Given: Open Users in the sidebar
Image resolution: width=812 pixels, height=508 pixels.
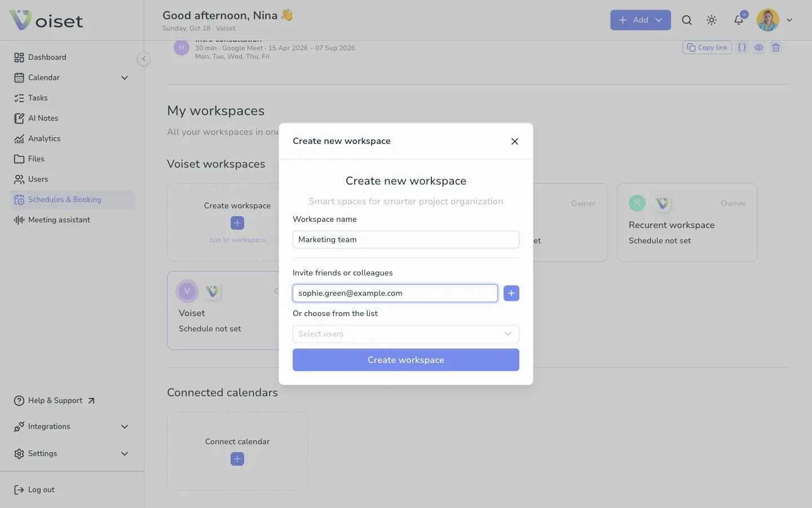Looking at the screenshot, I should pos(72,179).
